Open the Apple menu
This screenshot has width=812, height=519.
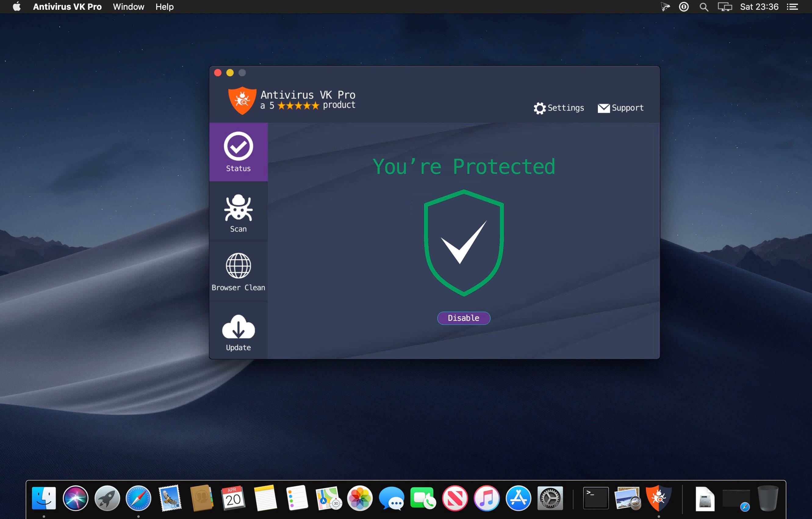click(16, 7)
